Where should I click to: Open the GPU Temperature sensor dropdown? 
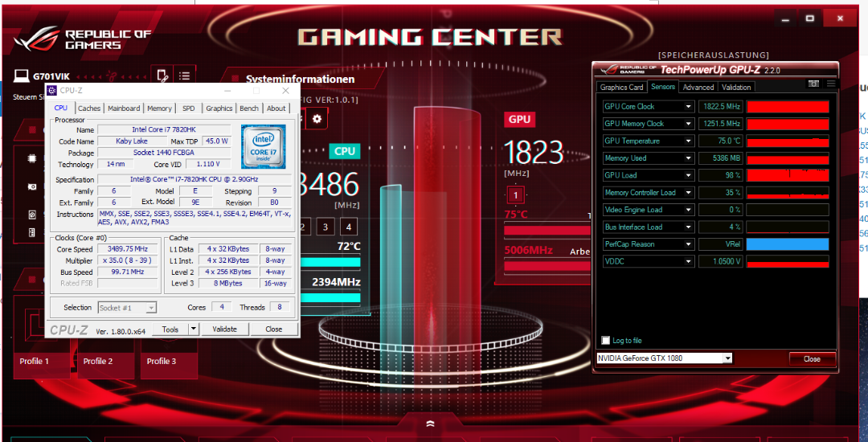pos(689,141)
